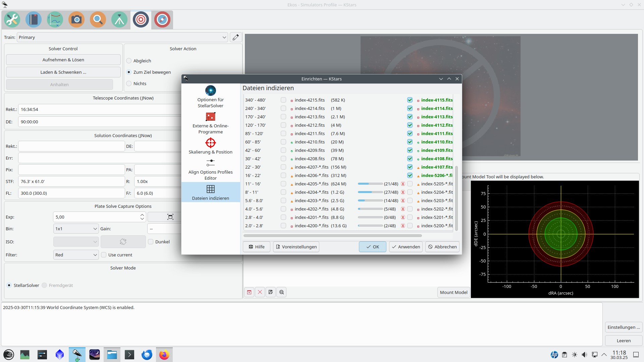This screenshot has height=362, width=644.
Task: Click the optical train edit pencil
Action: coord(236,37)
